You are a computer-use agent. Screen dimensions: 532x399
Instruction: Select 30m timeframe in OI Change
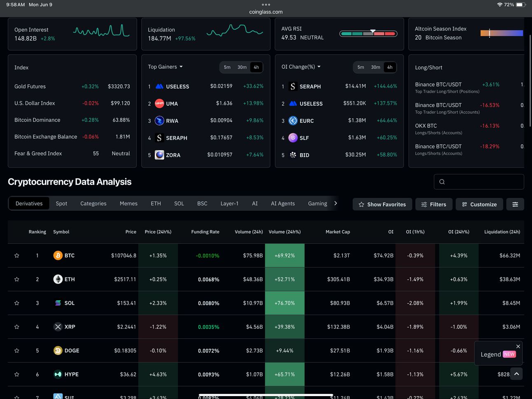click(x=376, y=67)
